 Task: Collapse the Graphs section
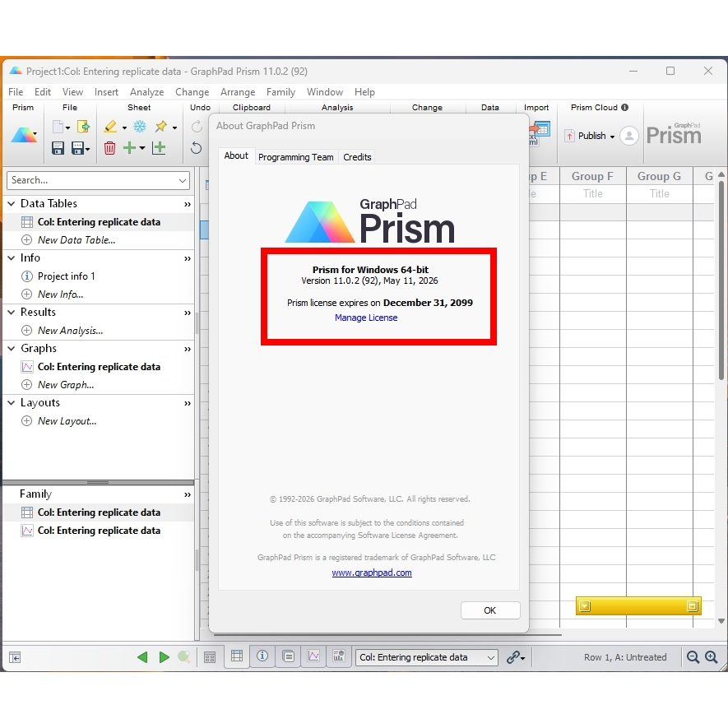tap(12, 348)
